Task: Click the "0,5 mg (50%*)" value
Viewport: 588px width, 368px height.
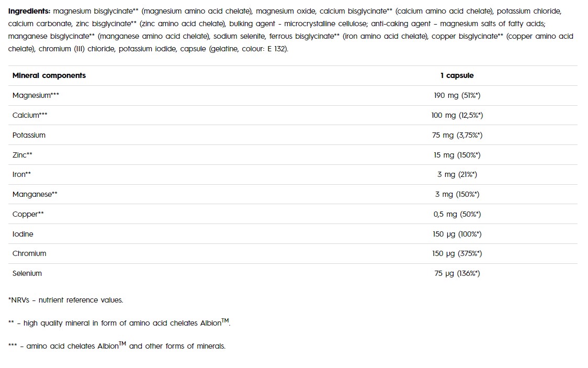Action: pyautogui.click(x=457, y=214)
